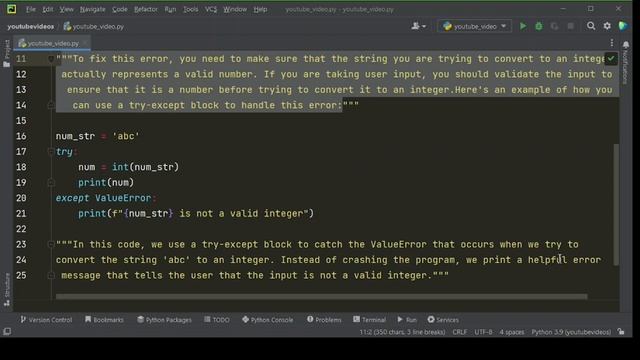Change CRLF line separator

(x=460, y=332)
